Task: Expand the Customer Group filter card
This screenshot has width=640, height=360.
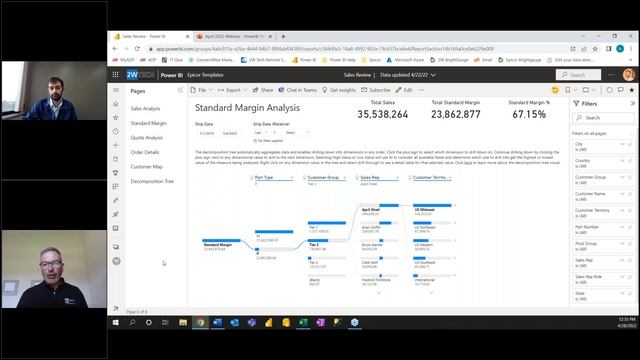Action: pos(622,177)
